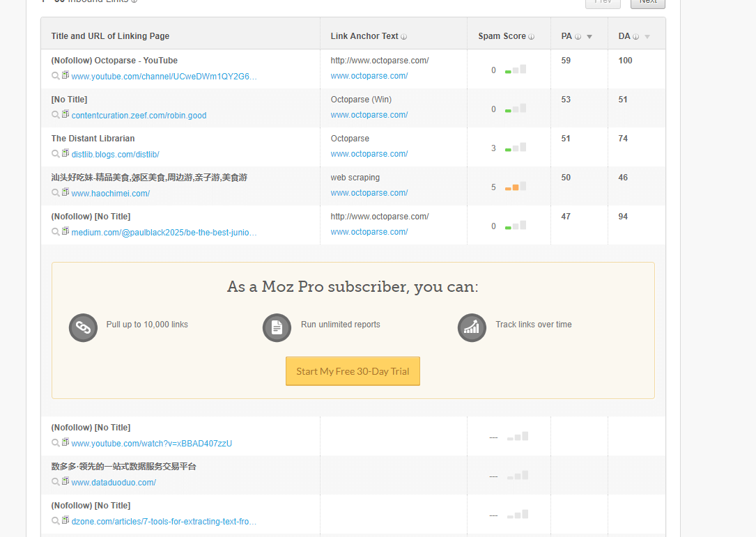Viewport: 756px width, 537px height.
Task: Click page icon beside contentcuration.zeef.com link
Action: tap(65, 114)
